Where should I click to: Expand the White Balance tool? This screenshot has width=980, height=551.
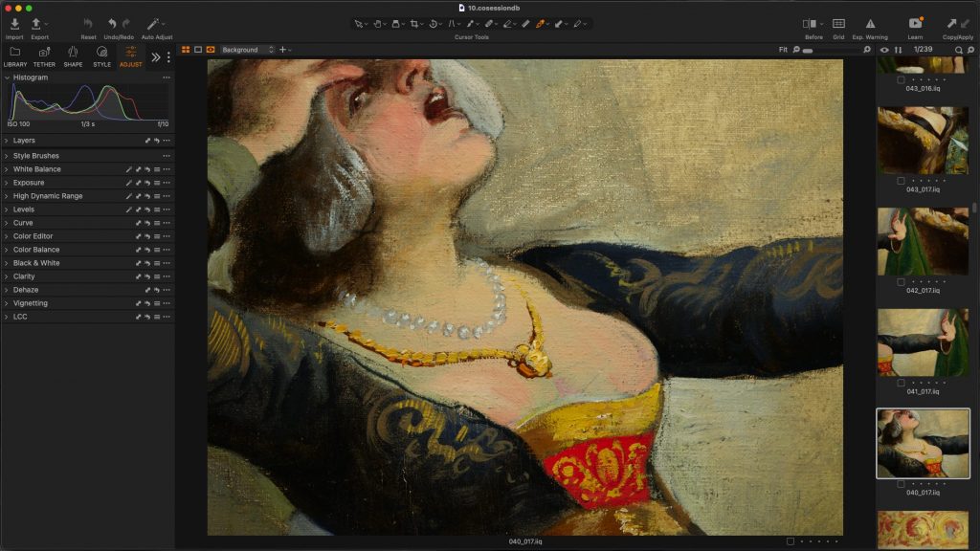[7, 169]
